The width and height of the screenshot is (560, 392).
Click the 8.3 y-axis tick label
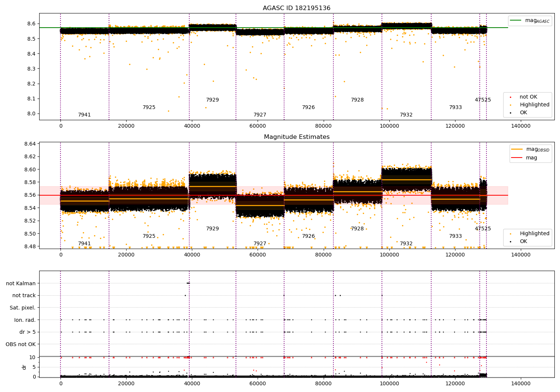[x=31, y=69]
